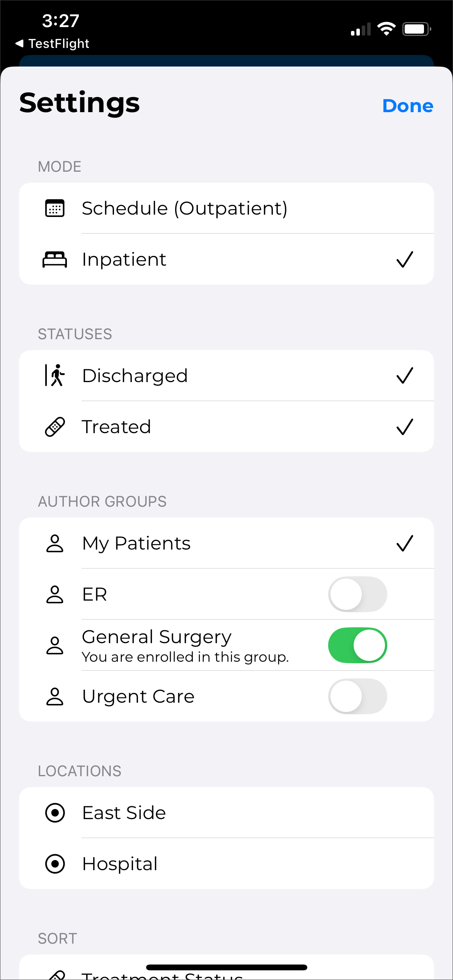This screenshot has width=453, height=980.
Task: Tap the person icon beside My Patients
Action: pyautogui.click(x=55, y=543)
